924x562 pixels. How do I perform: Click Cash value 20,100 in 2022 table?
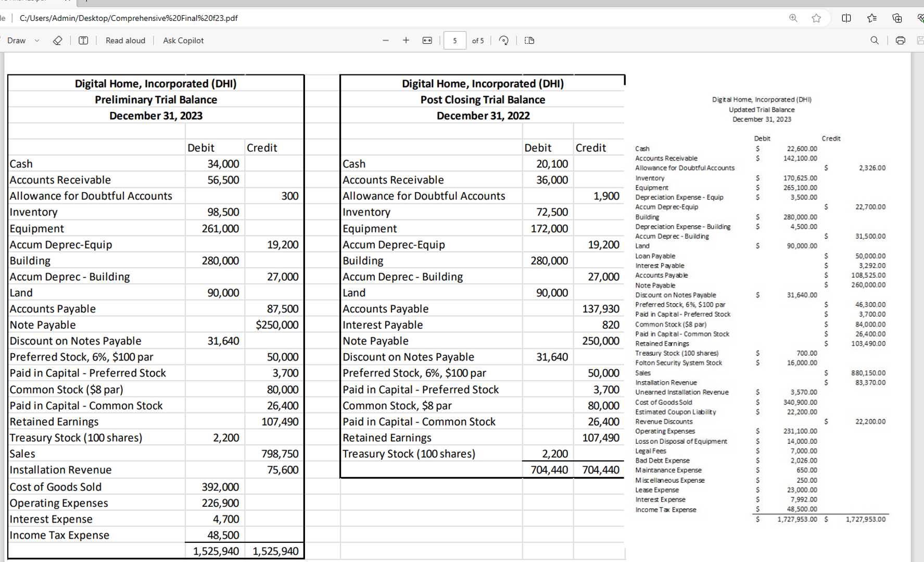click(x=552, y=164)
